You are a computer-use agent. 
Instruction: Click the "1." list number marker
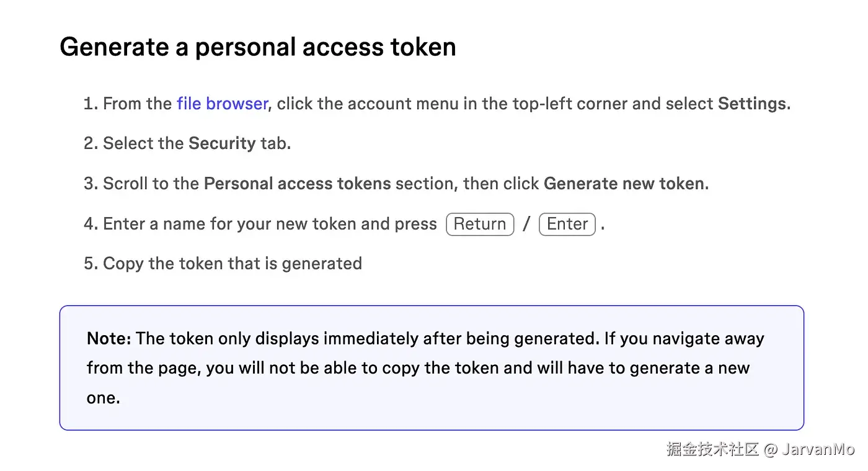91,104
